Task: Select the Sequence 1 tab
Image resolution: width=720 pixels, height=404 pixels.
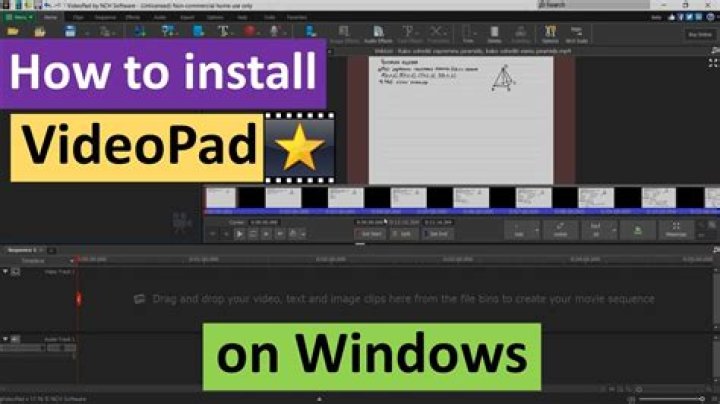Action: [20, 248]
